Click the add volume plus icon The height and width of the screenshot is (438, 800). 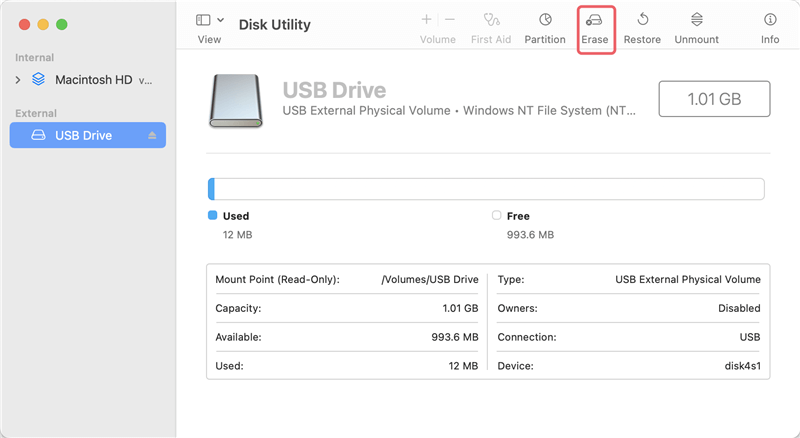(x=427, y=20)
